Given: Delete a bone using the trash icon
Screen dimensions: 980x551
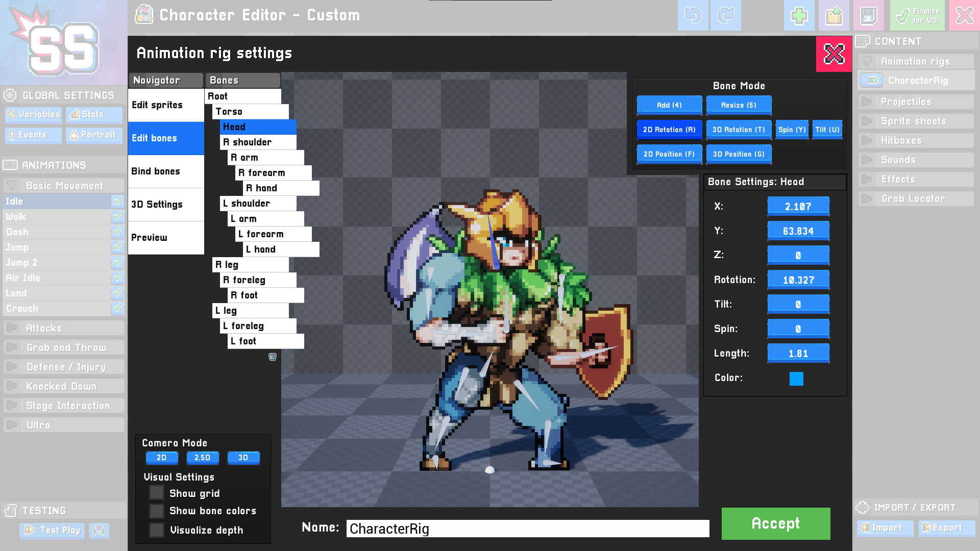Looking at the screenshot, I should point(273,357).
